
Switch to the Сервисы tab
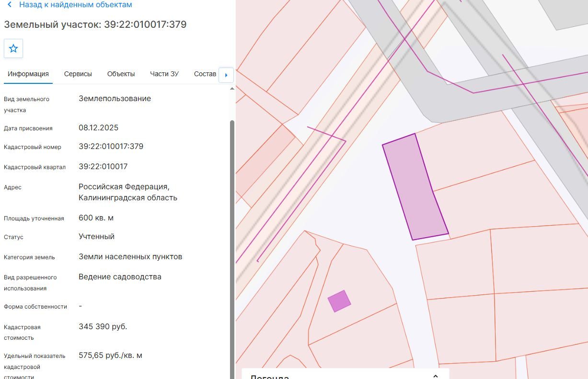(78, 74)
